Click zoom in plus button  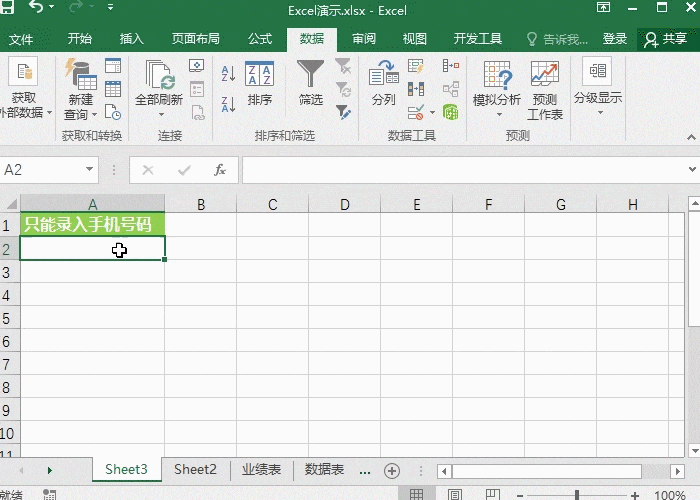634,496
